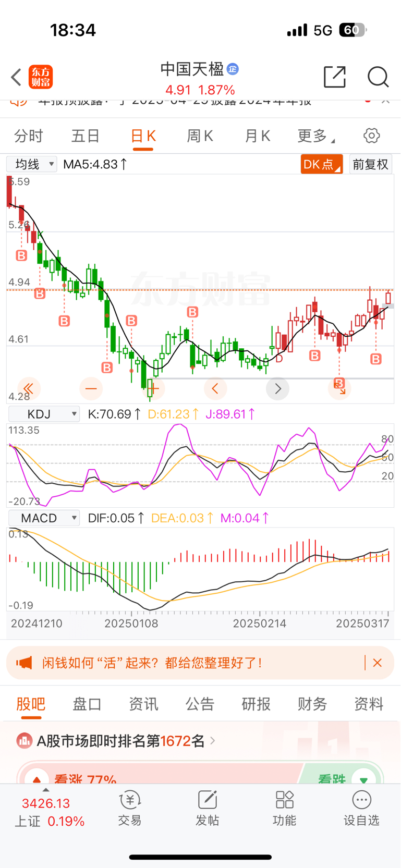The width and height of the screenshot is (401, 868).
Task: Zoom out chart with minus button
Action: [x=91, y=388]
